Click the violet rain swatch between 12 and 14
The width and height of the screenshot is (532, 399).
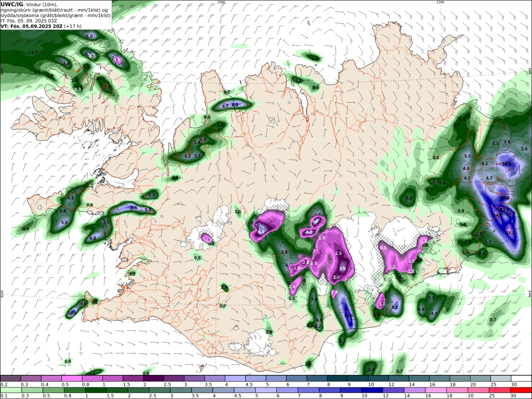(394, 390)
